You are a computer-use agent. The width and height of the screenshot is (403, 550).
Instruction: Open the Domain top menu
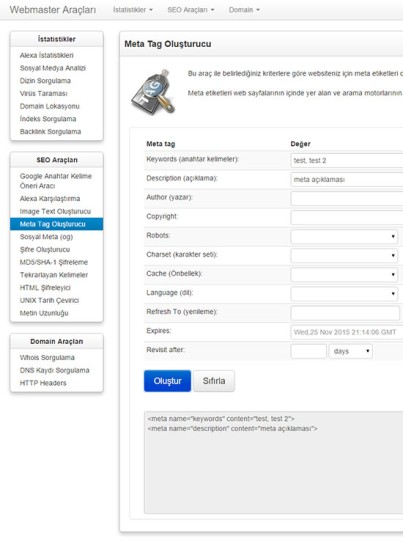pos(244,10)
